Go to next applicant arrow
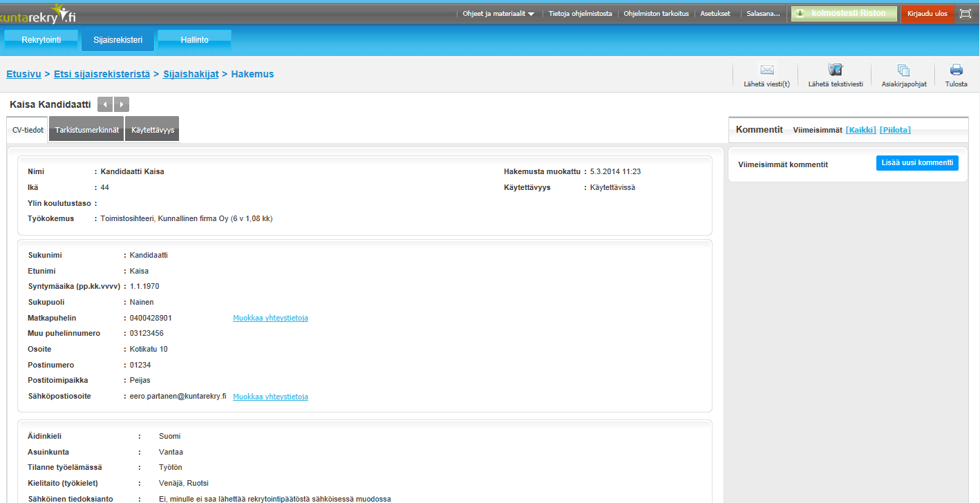The width and height of the screenshot is (980, 503). pyautogui.click(x=122, y=104)
